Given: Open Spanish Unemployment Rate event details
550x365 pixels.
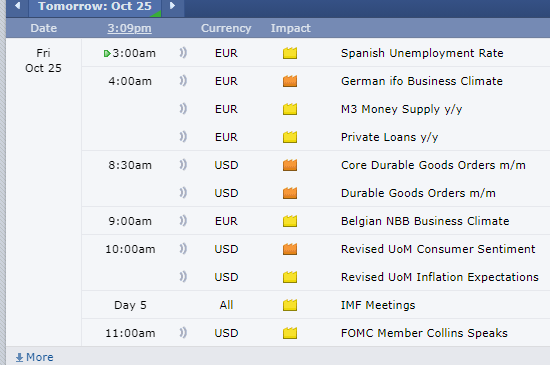Looking at the screenshot, I should point(422,53).
